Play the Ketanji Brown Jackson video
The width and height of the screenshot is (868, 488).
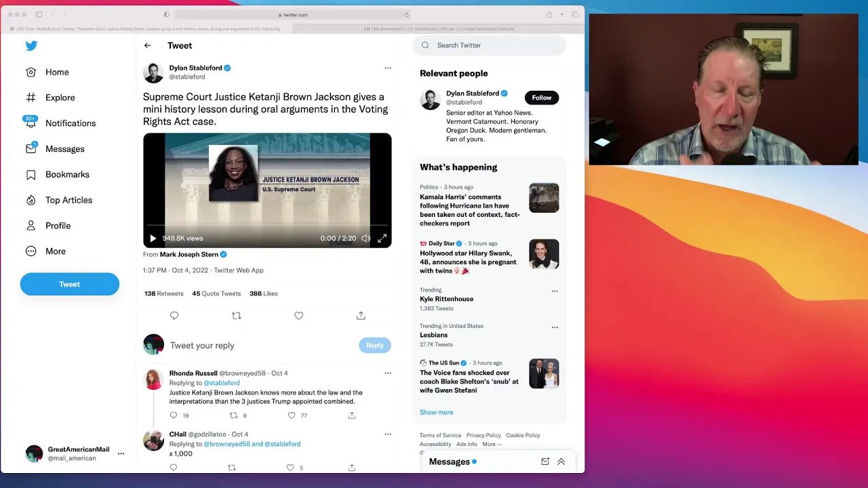pyautogui.click(x=153, y=239)
